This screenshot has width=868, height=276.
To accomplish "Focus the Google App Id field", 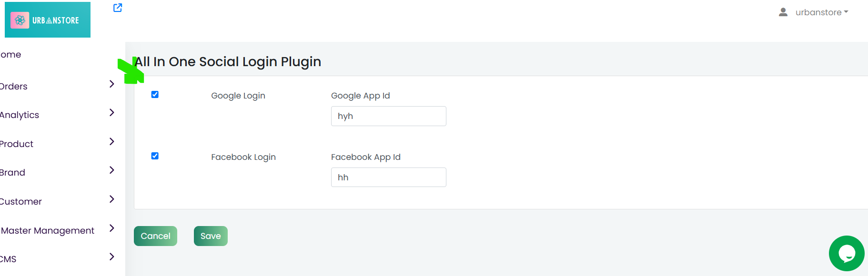I will 389,116.
